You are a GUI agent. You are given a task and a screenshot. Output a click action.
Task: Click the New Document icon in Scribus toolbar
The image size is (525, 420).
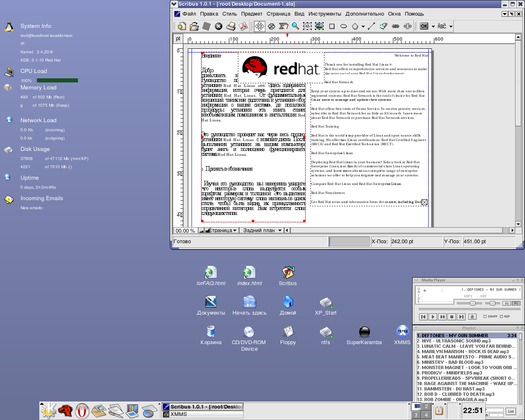(182, 26)
